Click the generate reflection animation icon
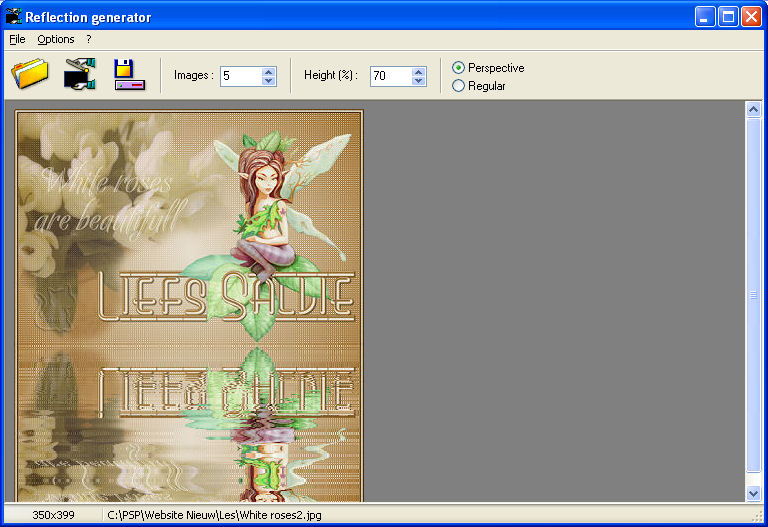 [x=80, y=74]
